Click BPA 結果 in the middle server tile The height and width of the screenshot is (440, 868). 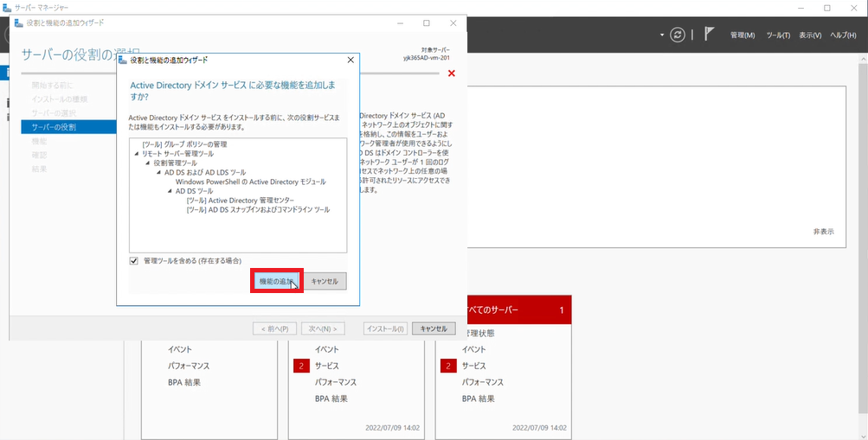pos(331,399)
